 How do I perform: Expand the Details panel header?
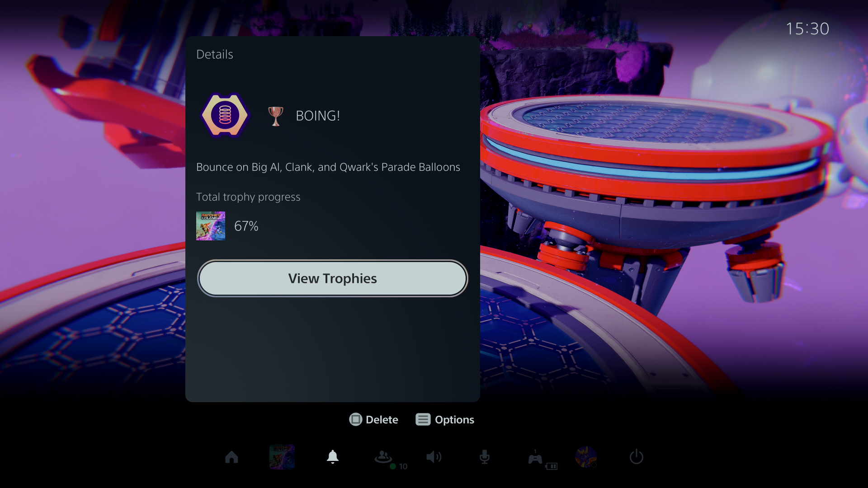pyautogui.click(x=215, y=54)
